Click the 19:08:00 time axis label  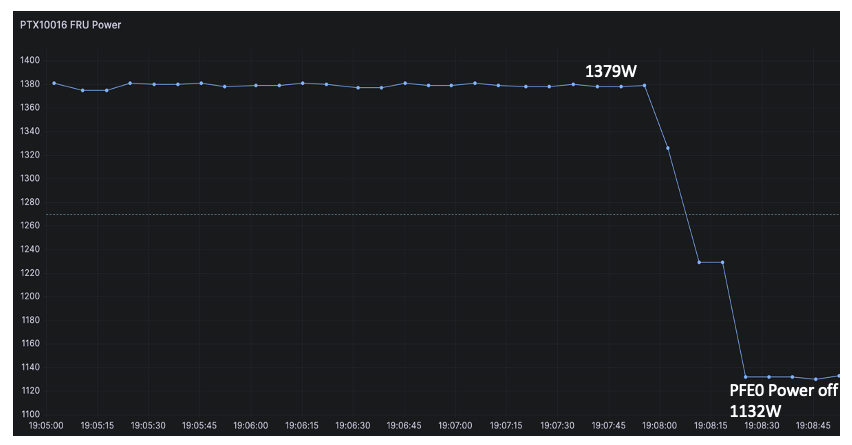click(x=659, y=425)
